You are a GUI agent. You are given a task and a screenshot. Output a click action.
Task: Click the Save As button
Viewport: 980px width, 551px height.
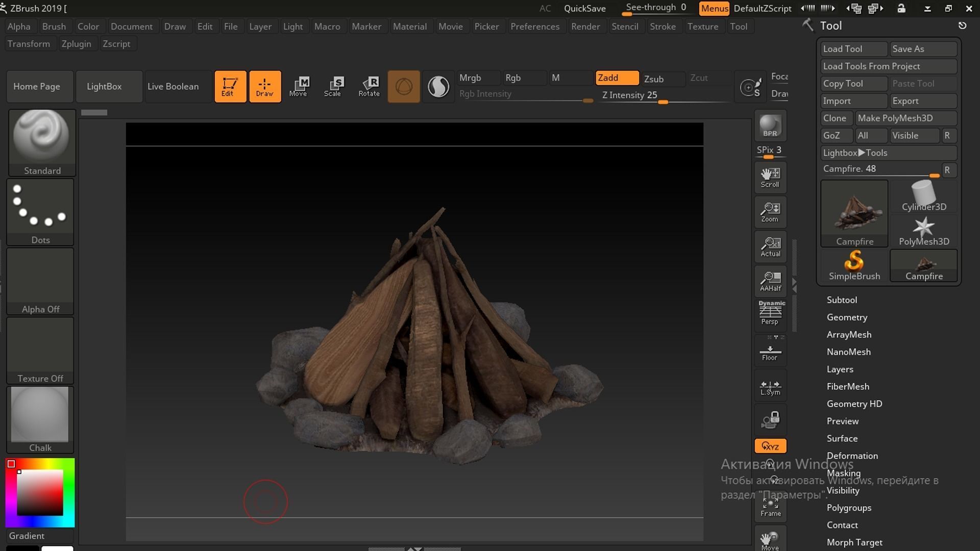[923, 49]
